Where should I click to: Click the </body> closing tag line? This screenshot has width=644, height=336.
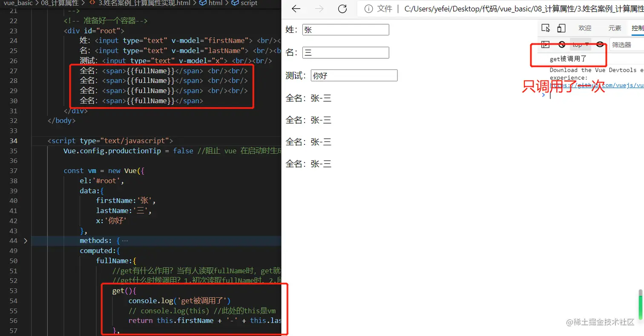tap(61, 121)
